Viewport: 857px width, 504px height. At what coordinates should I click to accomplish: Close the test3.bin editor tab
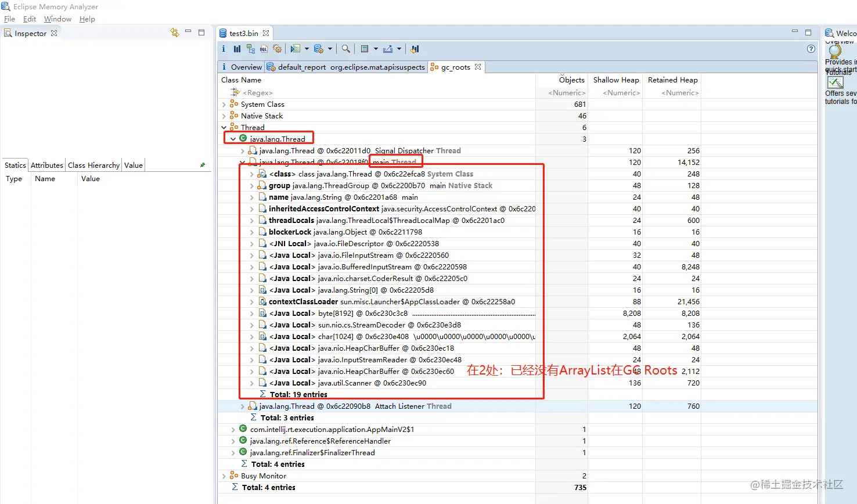(x=266, y=33)
